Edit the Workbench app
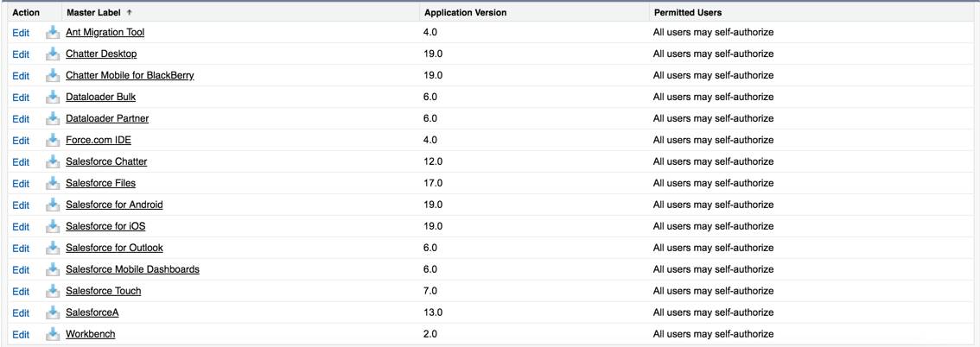Viewport: 980px width, 347px height. [21, 335]
